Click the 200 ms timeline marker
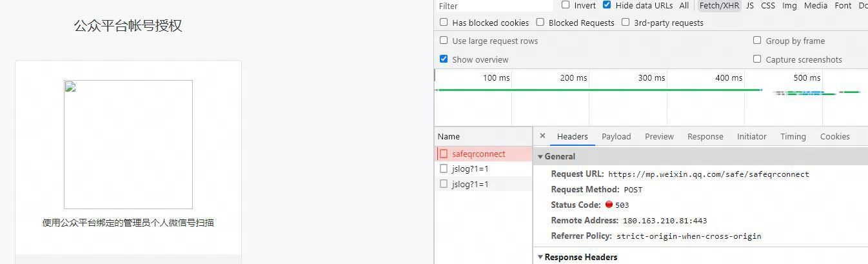Screen dimensions: 868x264 tap(574, 77)
